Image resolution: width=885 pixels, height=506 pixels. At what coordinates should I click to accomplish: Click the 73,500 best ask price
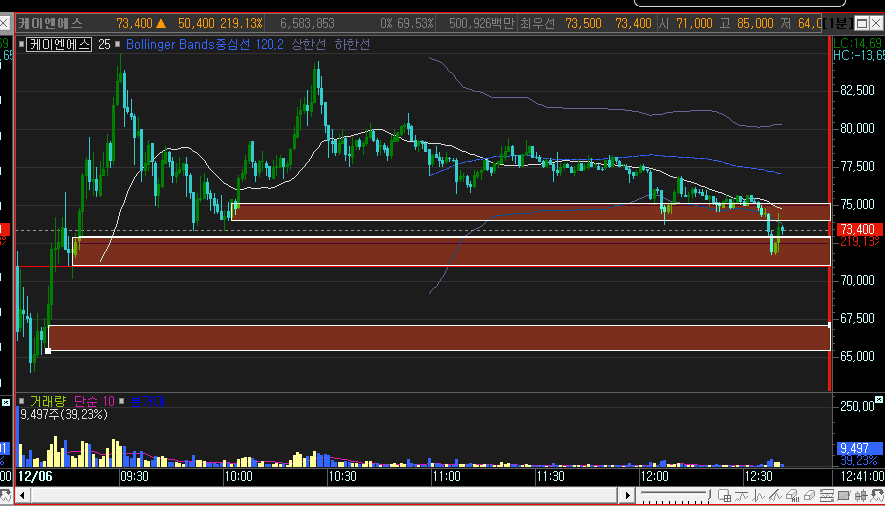tap(583, 23)
